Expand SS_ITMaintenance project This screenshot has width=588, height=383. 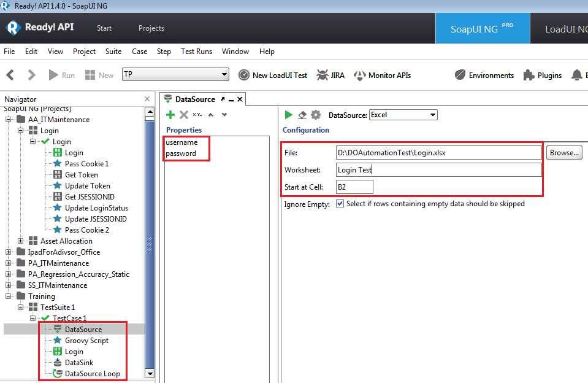pyautogui.click(x=8, y=285)
